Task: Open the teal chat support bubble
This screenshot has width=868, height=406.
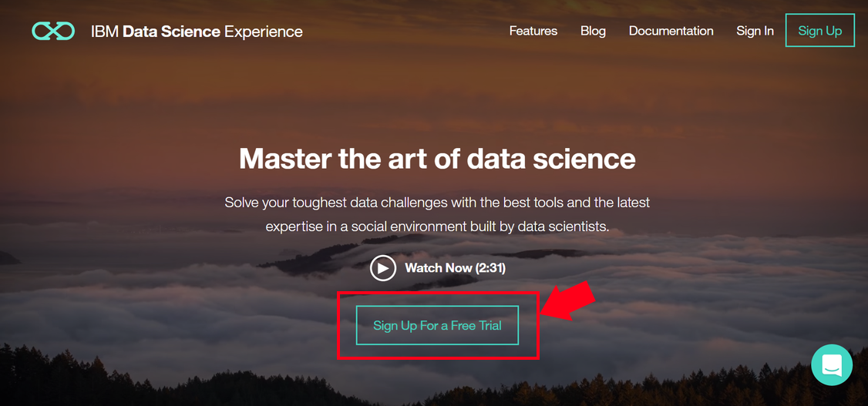Action: (832, 365)
